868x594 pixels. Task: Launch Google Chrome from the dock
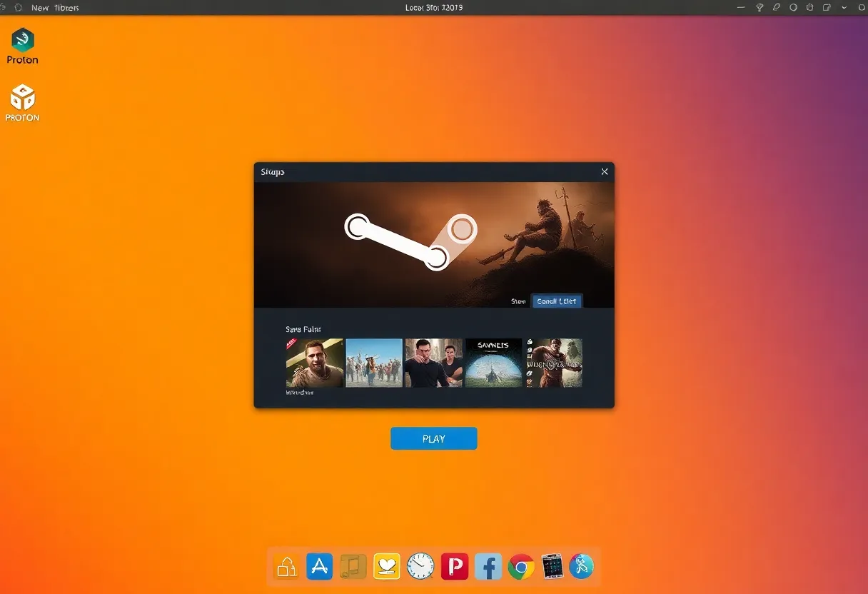click(521, 567)
